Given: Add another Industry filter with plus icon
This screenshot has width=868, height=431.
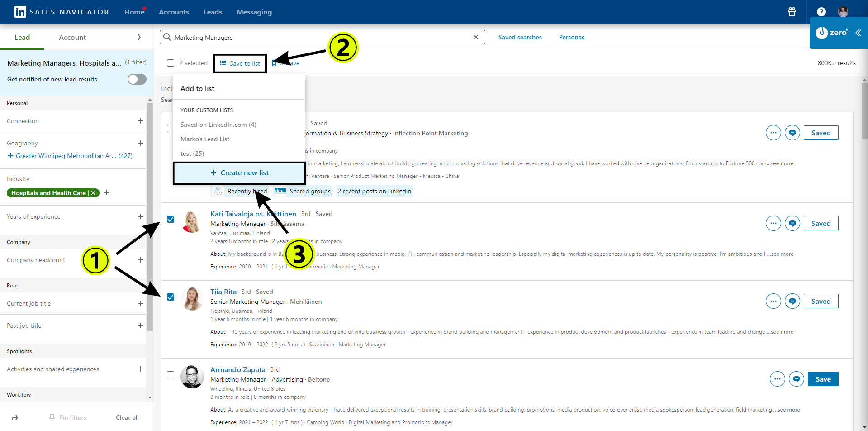Looking at the screenshot, I should click(107, 192).
